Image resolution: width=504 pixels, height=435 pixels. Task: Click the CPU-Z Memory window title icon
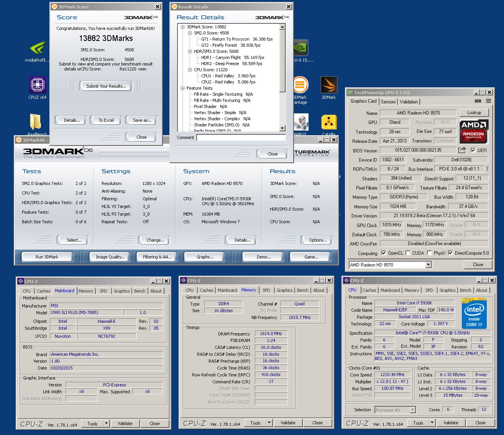[184, 281]
